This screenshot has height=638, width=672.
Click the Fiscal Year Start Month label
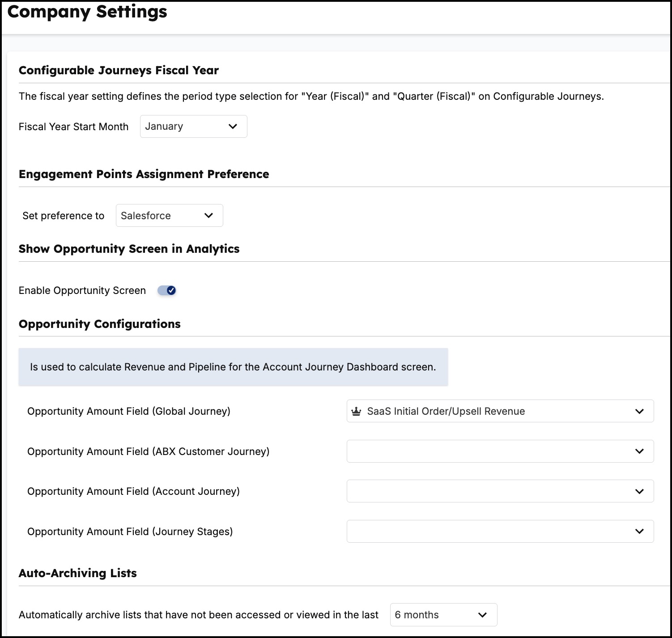pos(73,127)
